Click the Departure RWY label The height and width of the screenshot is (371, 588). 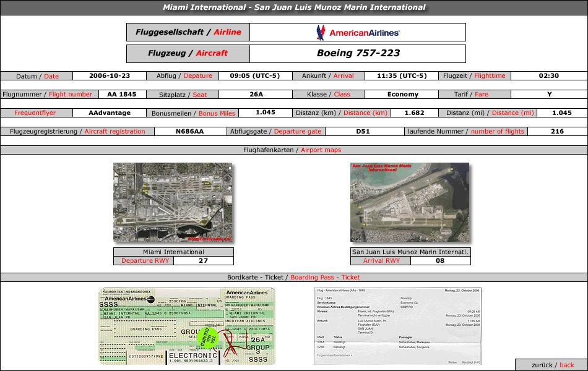(144, 260)
